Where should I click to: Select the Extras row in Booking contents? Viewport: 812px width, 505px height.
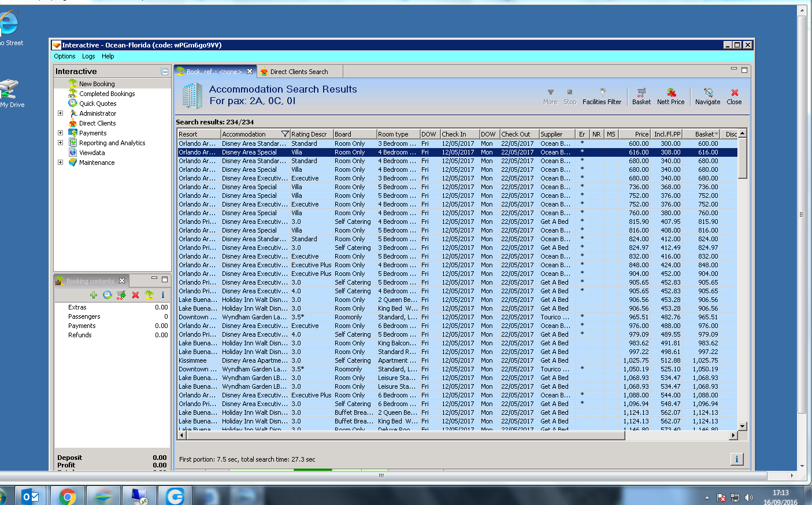point(112,307)
